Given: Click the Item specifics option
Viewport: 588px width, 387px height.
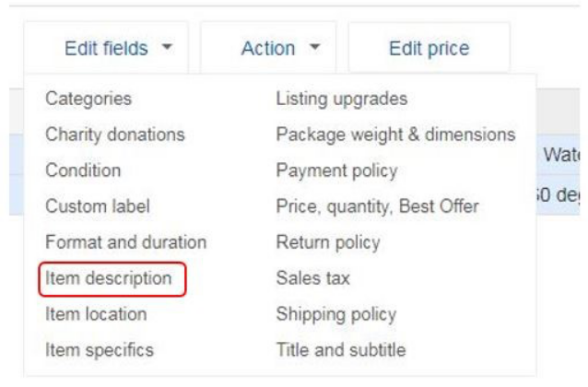Looking at the screenshot, I should tap(100, 350).
